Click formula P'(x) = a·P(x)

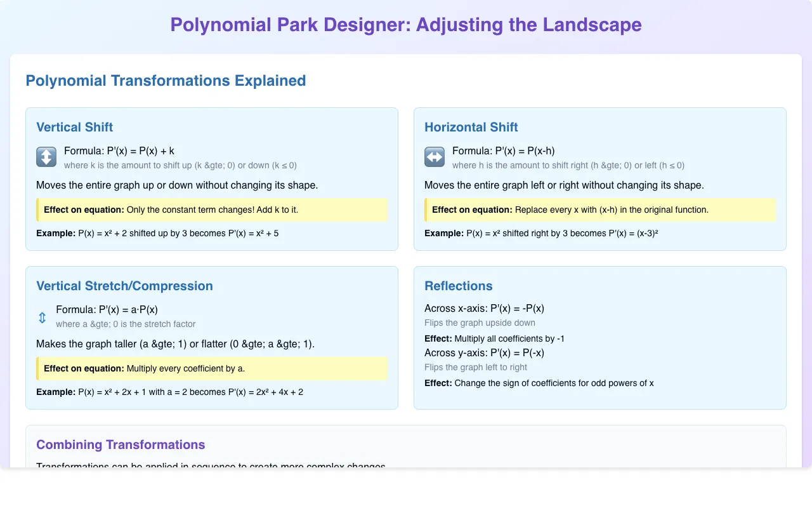tap(107, 310)
